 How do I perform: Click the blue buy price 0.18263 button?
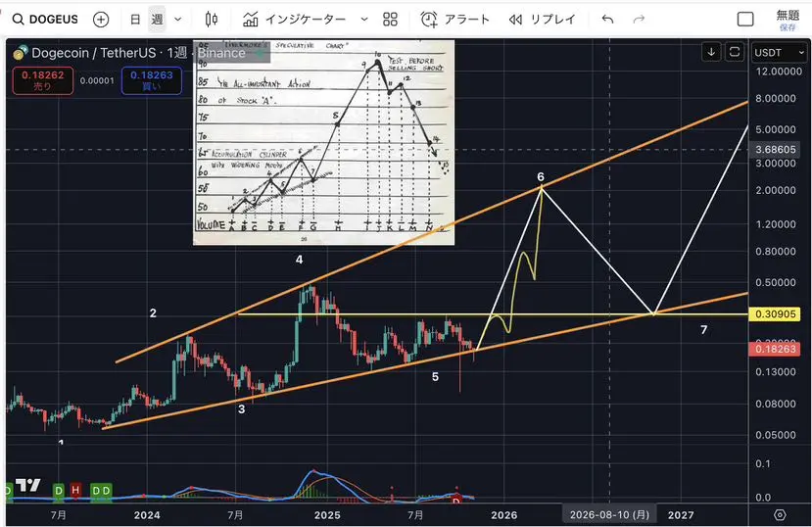tap(151, 80)
